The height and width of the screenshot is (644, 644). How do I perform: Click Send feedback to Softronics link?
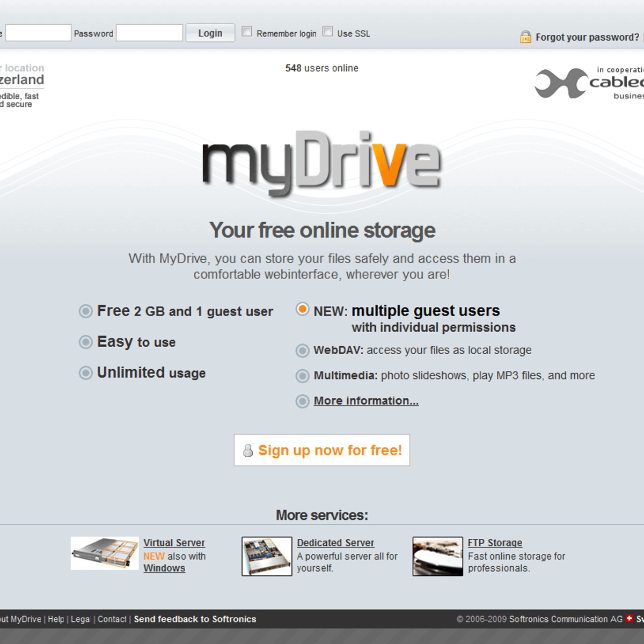click(x=195, y=619)
